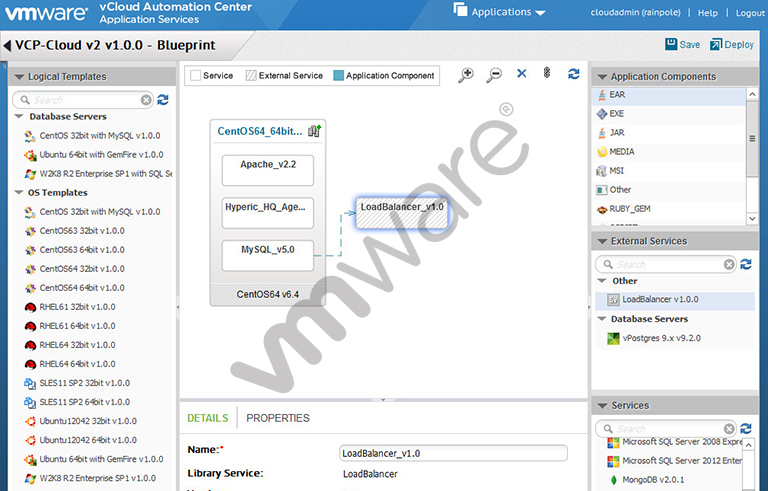Zoom out on the blueprint canvas
This screenshot has width=768, height=491.
(x=494, y=75)
